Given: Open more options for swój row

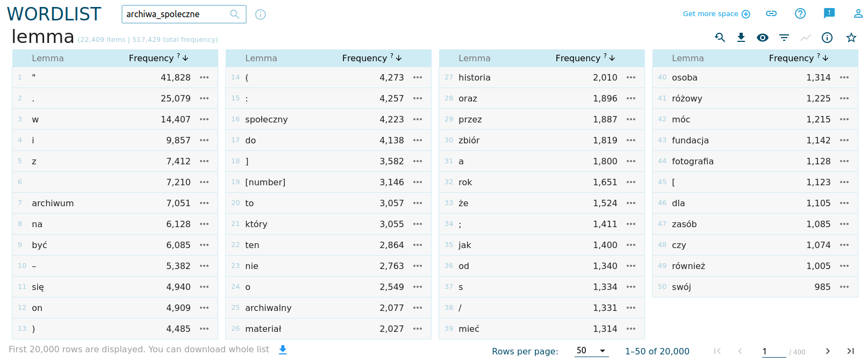Looking at the screenshot, I should (x=844, y=287).
